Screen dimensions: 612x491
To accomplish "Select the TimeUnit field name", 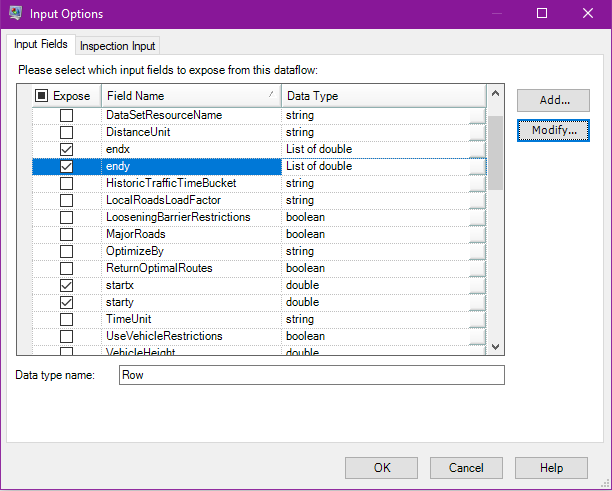I will 128,319.
